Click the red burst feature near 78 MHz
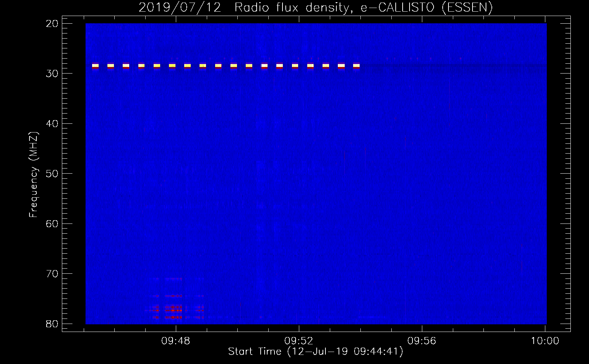Screen dimensions: 589x364 point(174,310)
